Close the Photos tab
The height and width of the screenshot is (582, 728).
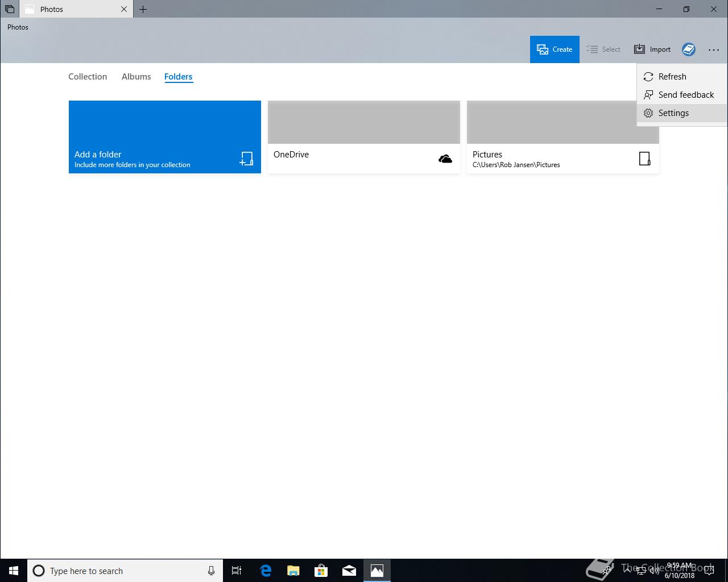(x=124, y=9)
